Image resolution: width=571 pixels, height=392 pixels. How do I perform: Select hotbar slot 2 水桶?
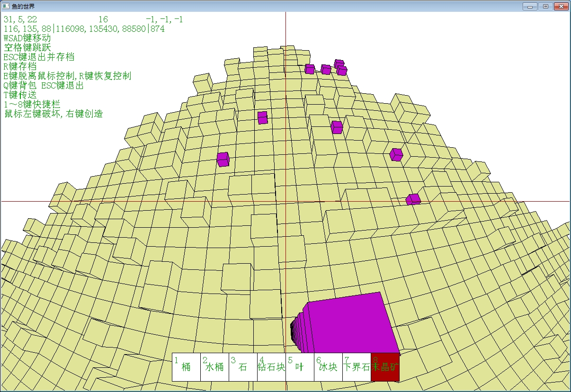point(214,367)
